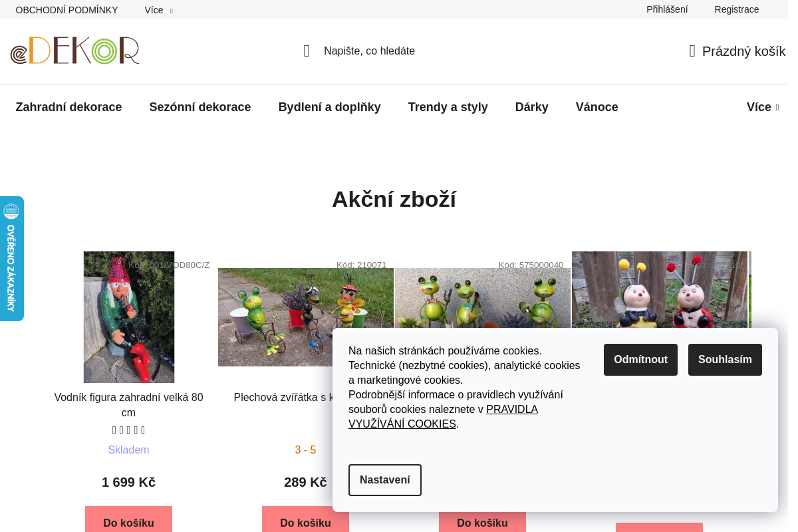This screenshot has width=798, height=532.
Task: Add Vodník figura to cart
Action: pyautogui.click(x=128, y=521)
